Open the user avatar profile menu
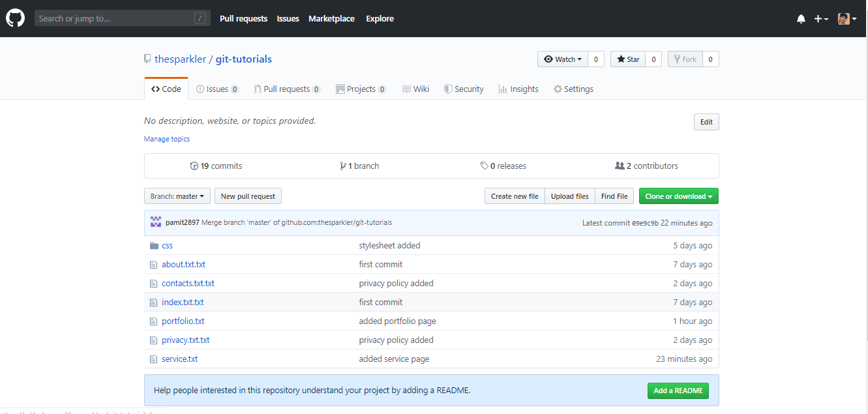 coord(847,19)
